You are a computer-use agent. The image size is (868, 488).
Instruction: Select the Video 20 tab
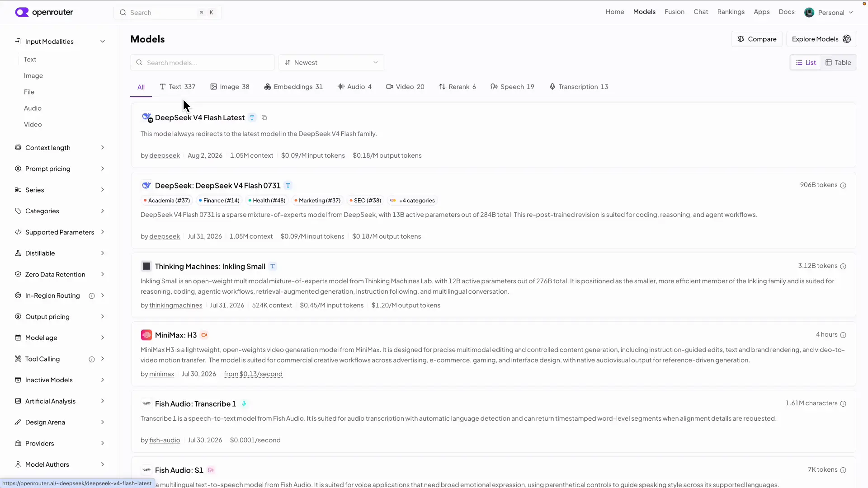click(406, 87)
